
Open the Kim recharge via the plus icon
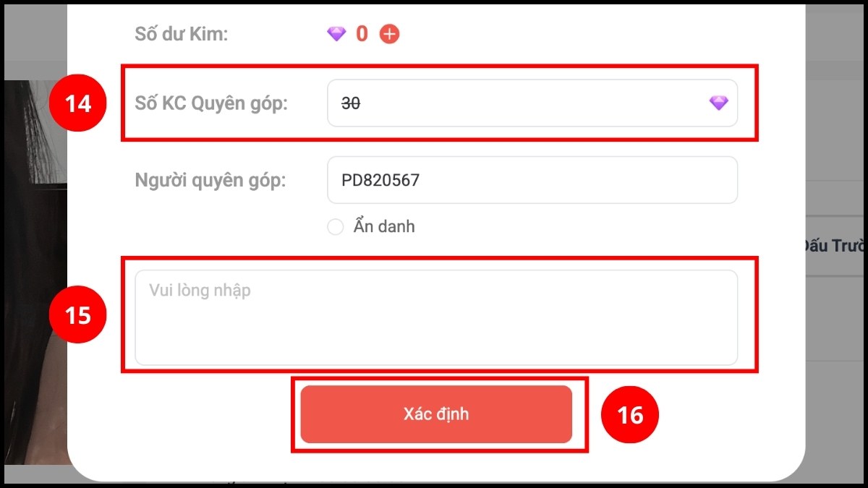(x=388, y=33)
